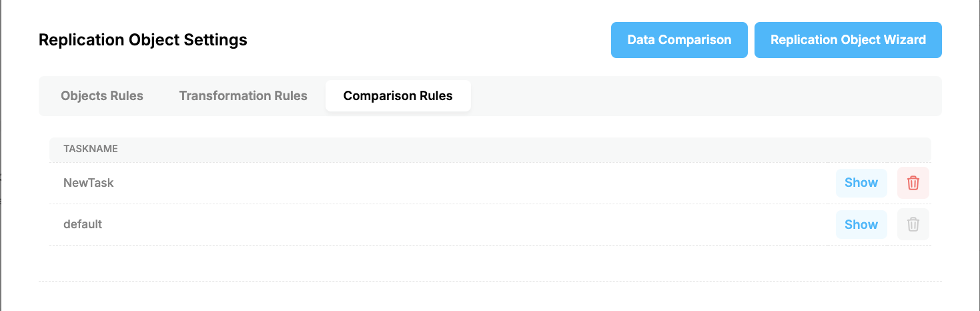Launch the Replication Object Wizard
The width and height of the screenshot is (980, 311).
(x=848, y=40)
